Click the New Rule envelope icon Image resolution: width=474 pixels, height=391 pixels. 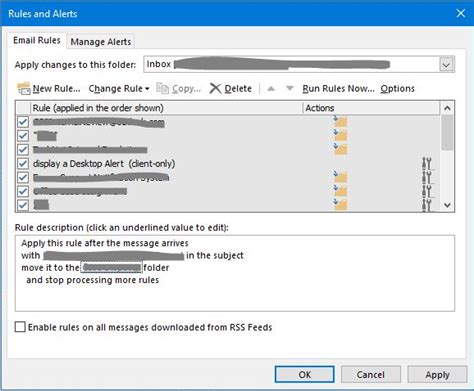pyautogui.click(x=24, y=88)
